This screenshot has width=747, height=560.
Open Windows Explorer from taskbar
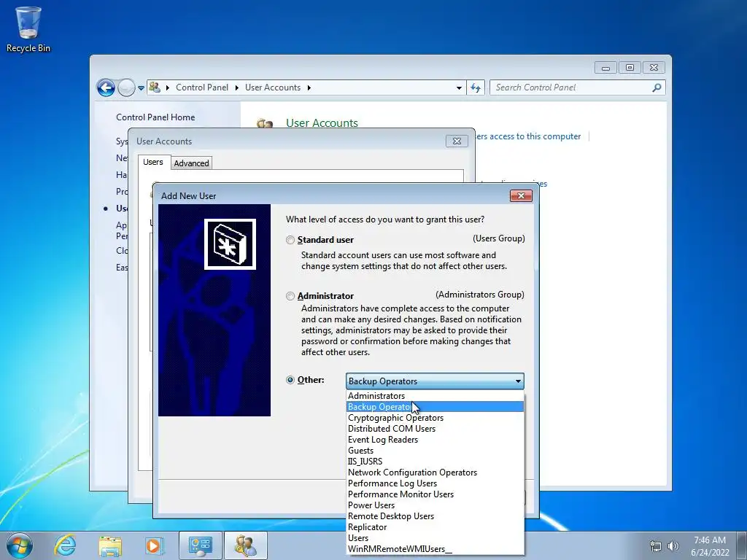point(110,545)
